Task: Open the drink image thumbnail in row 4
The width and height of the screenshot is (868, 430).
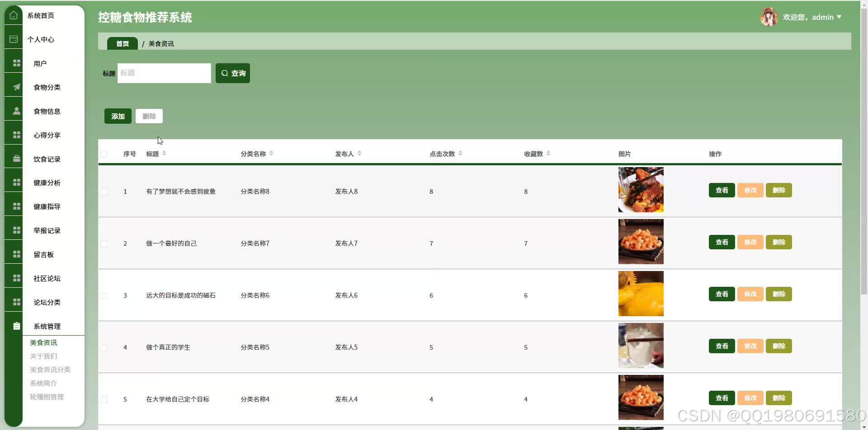Action: [641, 346]
